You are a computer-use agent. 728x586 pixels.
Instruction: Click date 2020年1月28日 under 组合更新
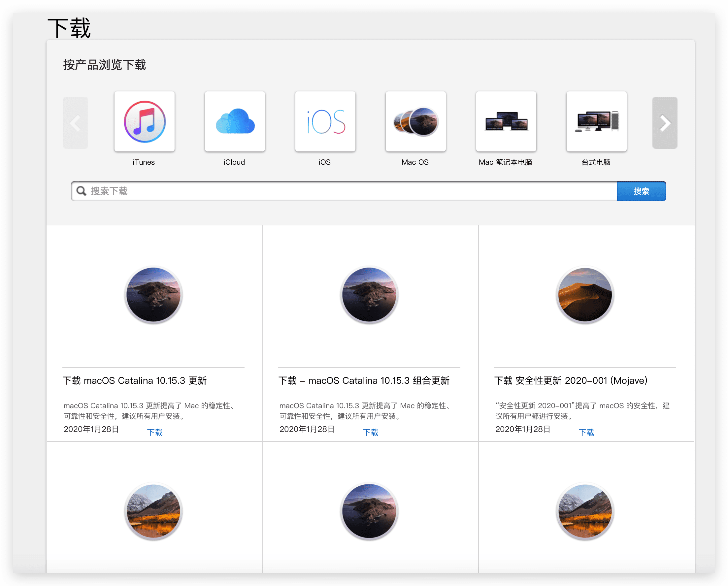(307, 429)
